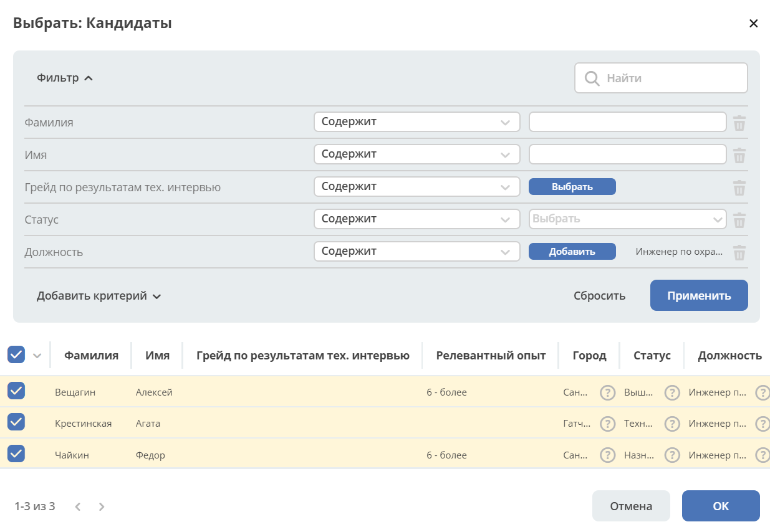Screen dimensions: 770x532
Task: Sort by the Фамилия column header
Action: (x=91, y=356)
